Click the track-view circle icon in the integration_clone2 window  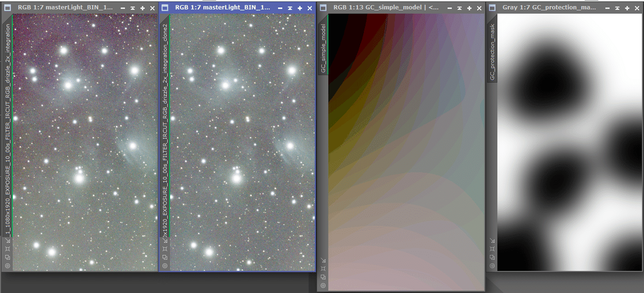[164, 265]
